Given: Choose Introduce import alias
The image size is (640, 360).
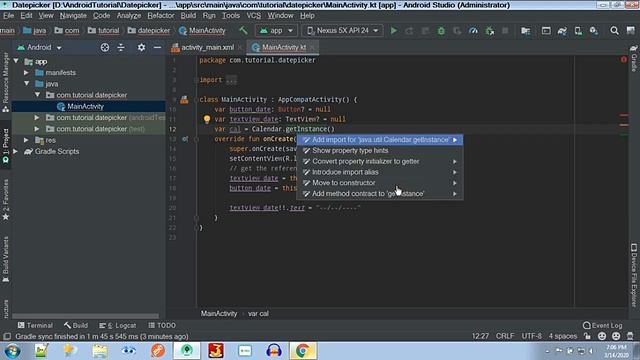Looking at the screenshot, I should 380,172.
